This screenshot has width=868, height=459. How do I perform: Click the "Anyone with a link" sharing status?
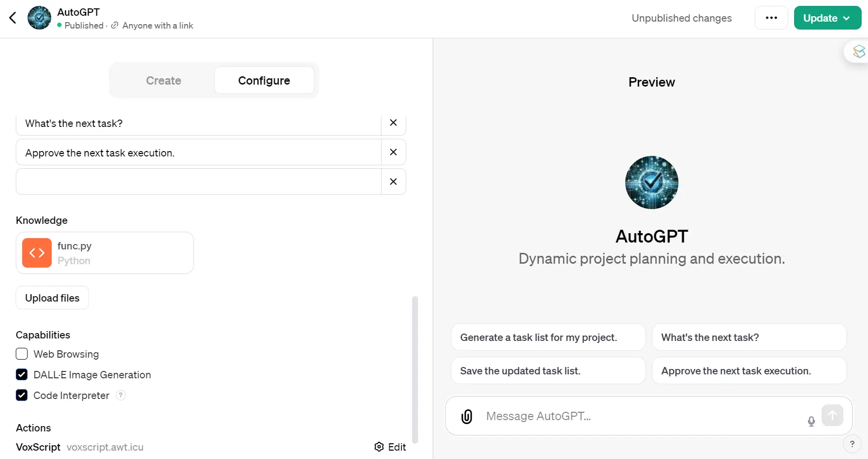pos(158,26)
